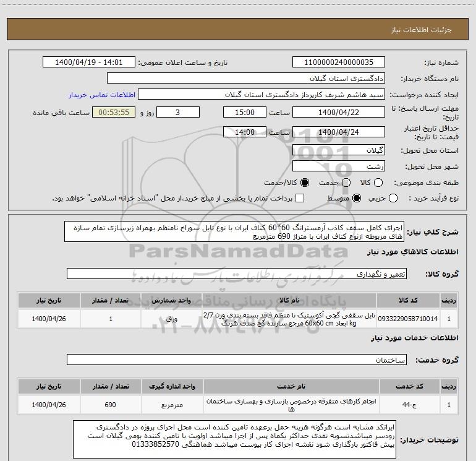Click the service name انجام کارهای متفرقه cell

291,405
